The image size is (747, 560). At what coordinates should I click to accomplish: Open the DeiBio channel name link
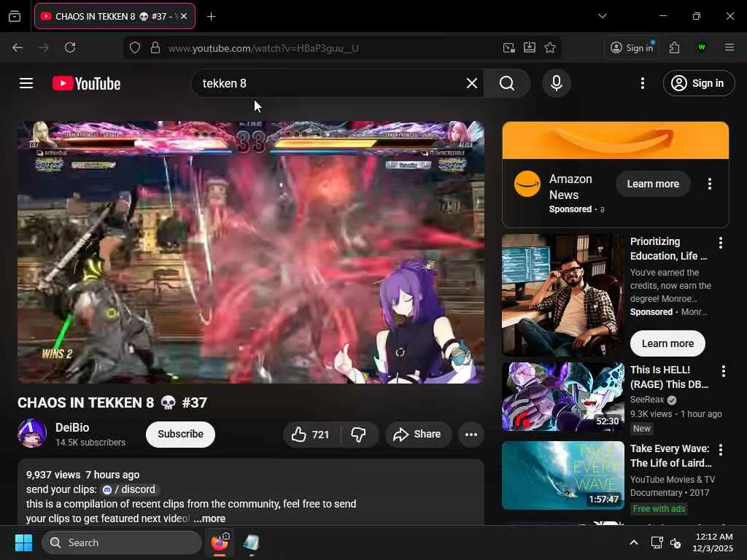[x=72, y=427]
